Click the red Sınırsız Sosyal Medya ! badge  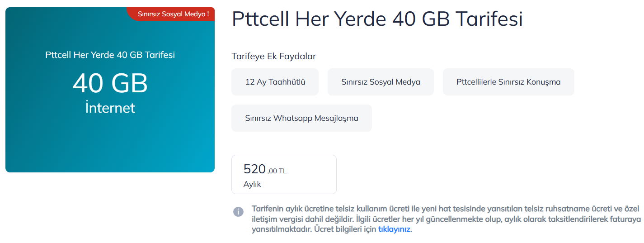173,14
